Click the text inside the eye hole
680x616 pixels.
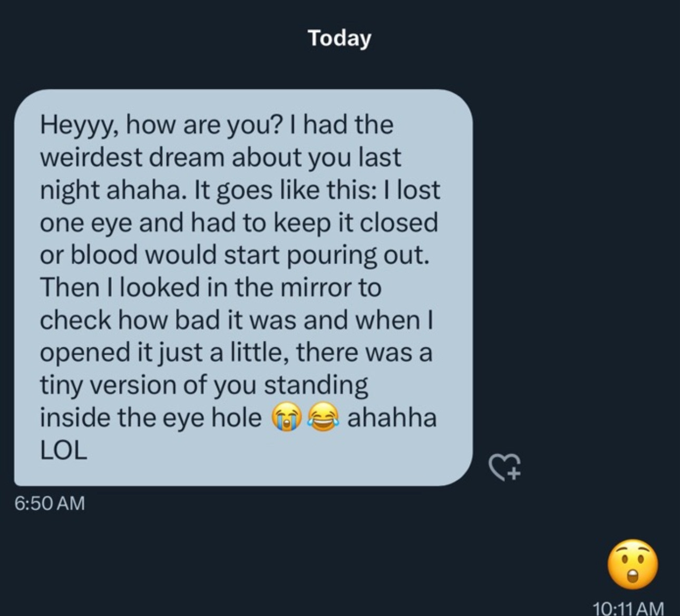coord(150,418)
